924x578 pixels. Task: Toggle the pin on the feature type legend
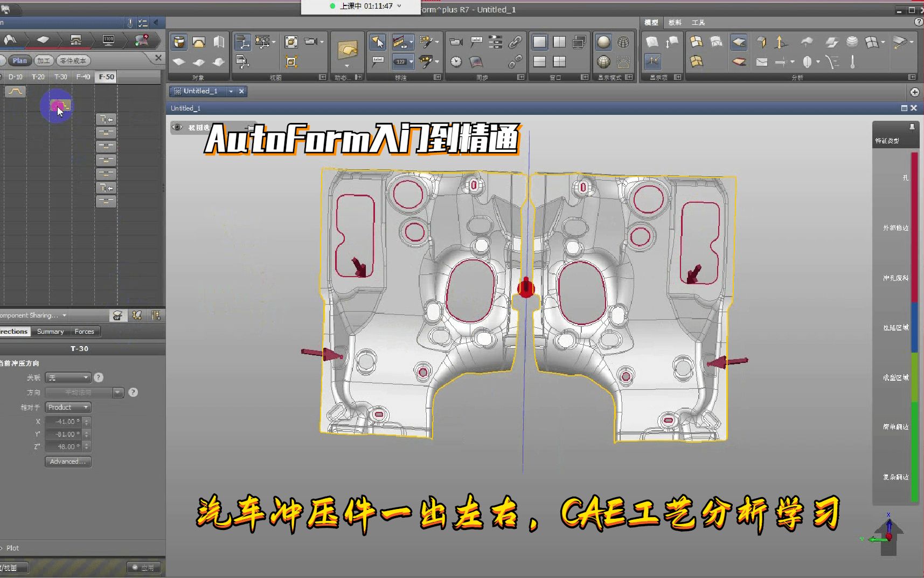point(912,127)
